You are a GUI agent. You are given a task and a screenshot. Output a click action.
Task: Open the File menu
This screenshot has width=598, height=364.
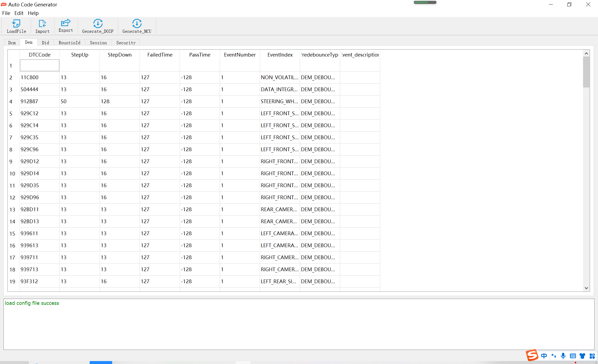(x=6, y=13)
